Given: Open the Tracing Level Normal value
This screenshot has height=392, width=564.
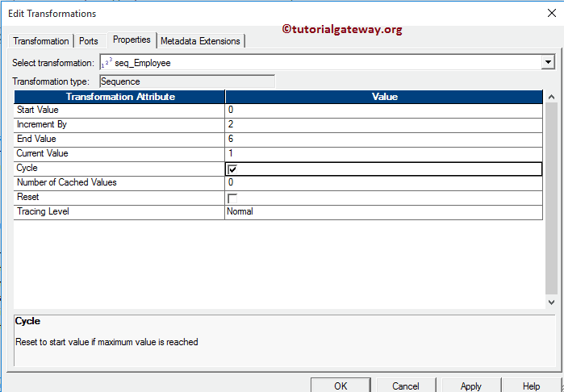Looking at the screenshot, I should pos(383,212).
